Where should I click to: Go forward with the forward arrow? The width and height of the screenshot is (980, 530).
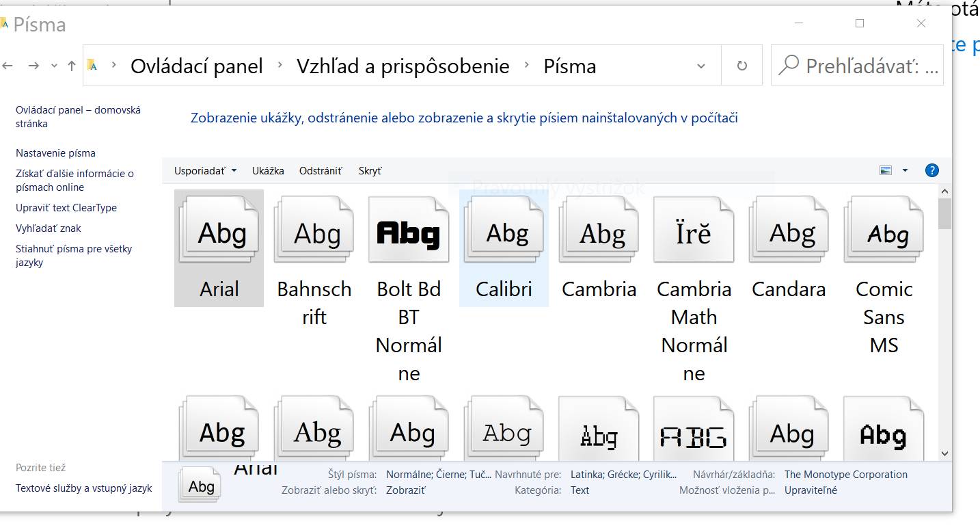point(33,66)
